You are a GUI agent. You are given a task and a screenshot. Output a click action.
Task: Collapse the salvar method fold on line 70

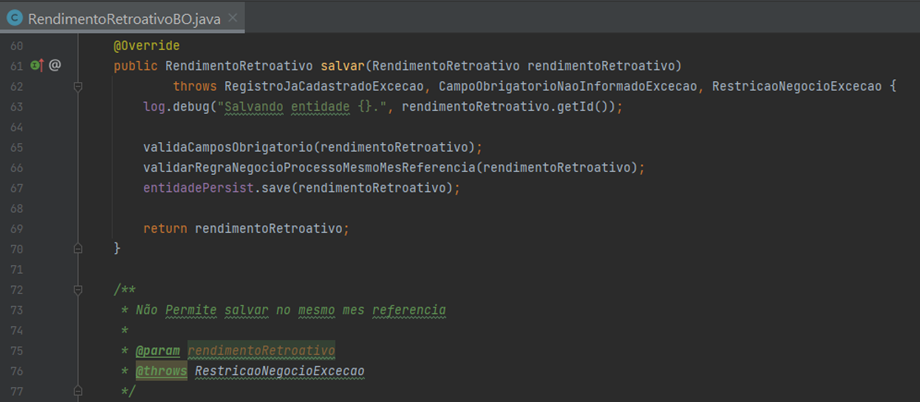click(77, 249)
